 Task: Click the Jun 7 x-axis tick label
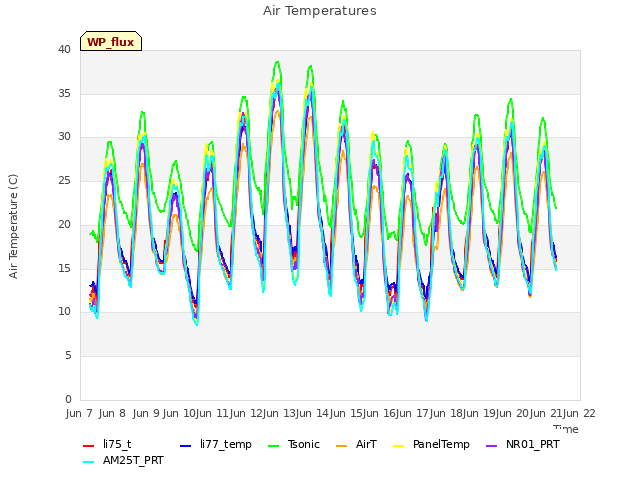pos(79,413)
